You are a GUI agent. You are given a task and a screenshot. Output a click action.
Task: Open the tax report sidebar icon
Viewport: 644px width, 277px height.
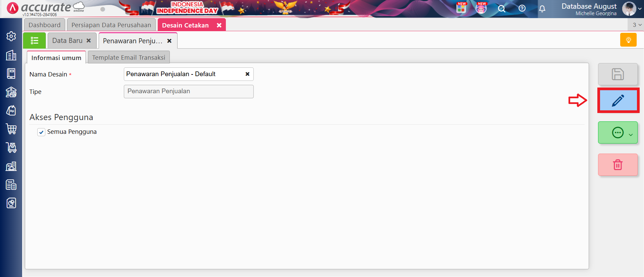[x=11, y=184]
